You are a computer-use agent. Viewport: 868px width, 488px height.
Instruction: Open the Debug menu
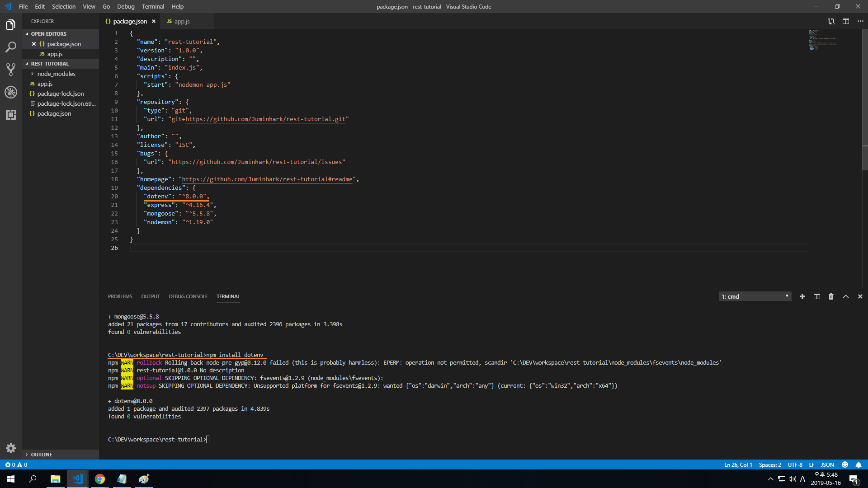[x=126, y=6]
